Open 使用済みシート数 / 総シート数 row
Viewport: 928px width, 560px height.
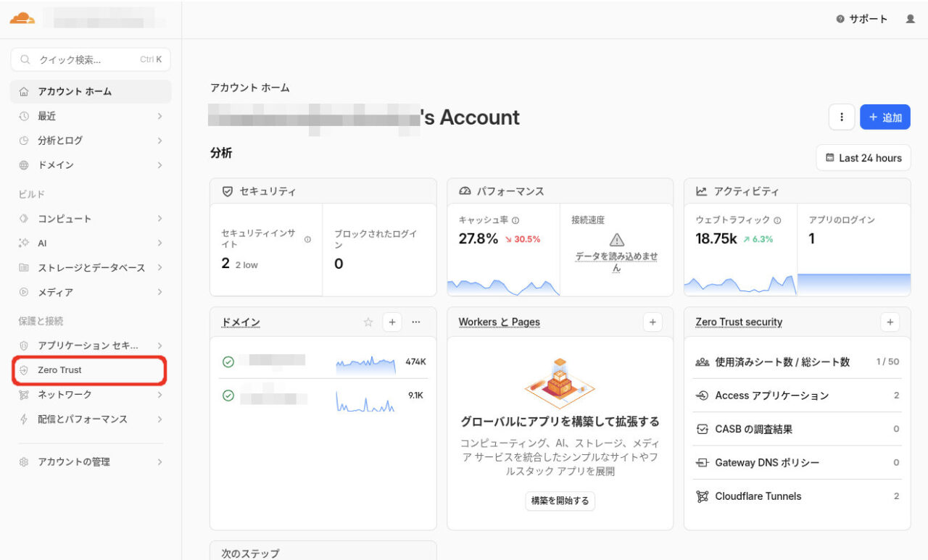click(x=797, y=362)
